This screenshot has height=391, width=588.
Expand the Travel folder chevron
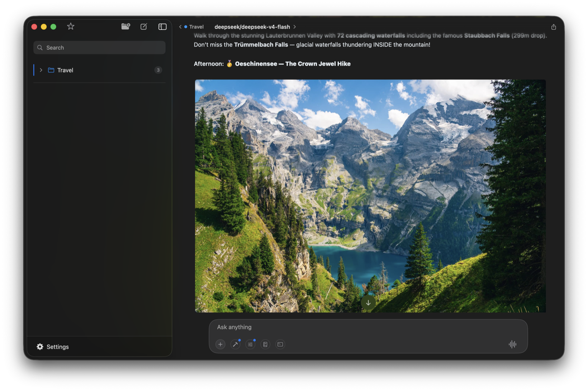tap(41, 70)
